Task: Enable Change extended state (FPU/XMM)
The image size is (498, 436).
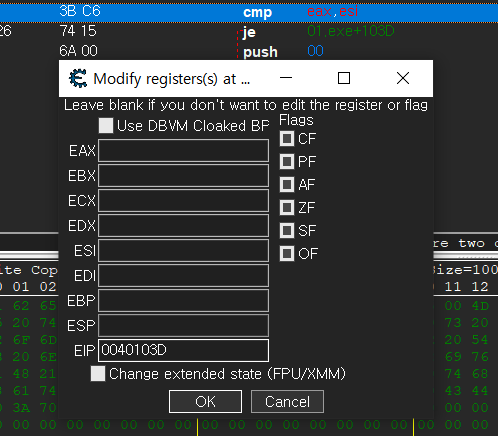Action: [98, 374]
